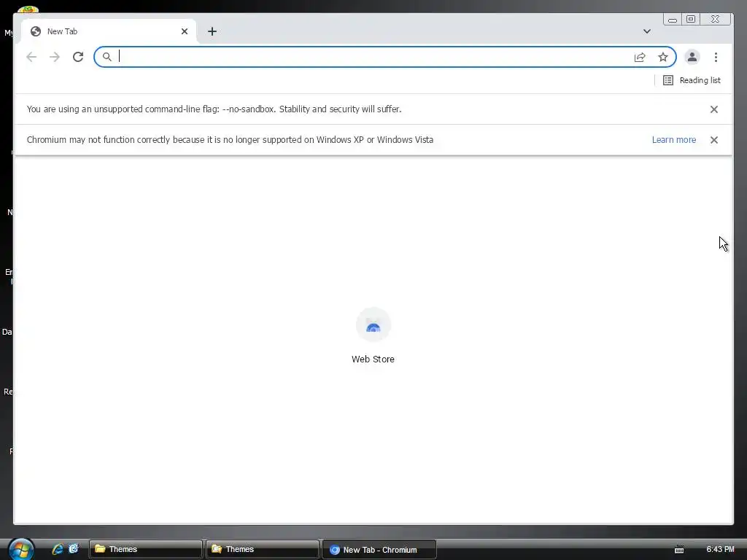Click the no-sandbox warning message text
Viewport: 747px width, 560px height.
tap(214, 109)
